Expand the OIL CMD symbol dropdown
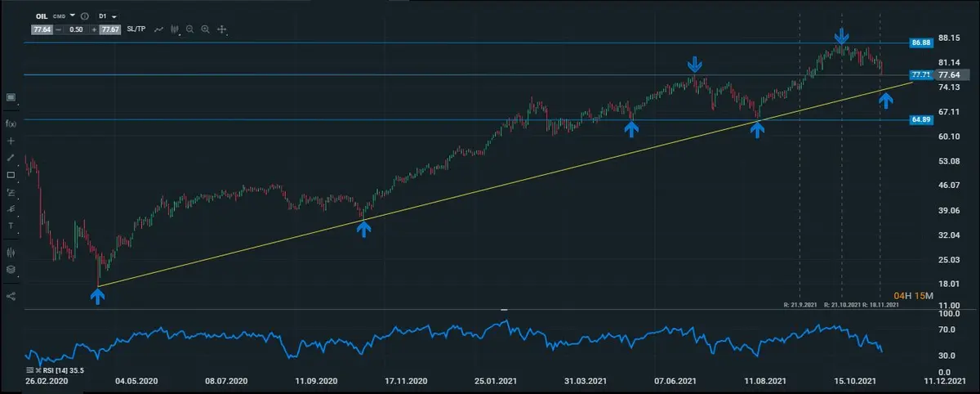980x394 pixels. [x=72, y=16]
